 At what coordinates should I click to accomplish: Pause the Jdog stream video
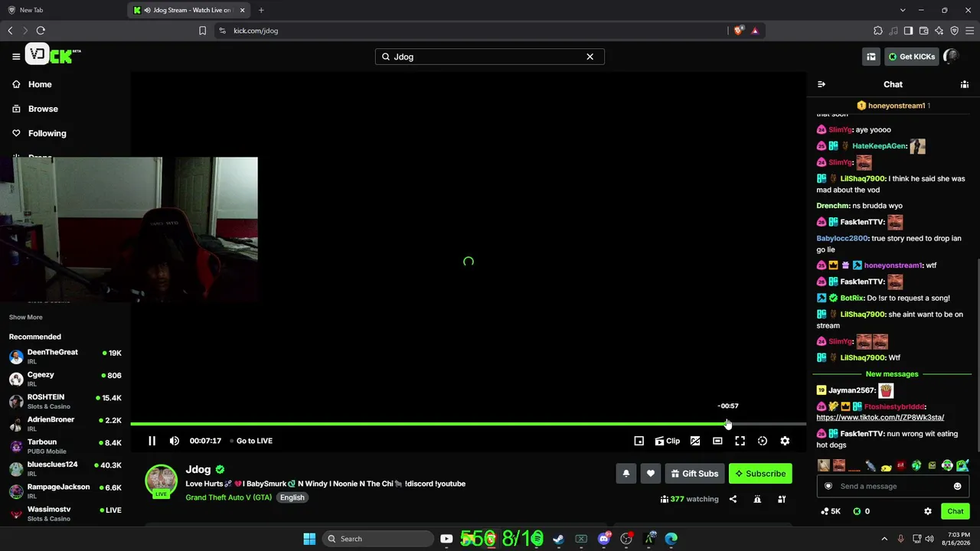click(x=152, y=441)
